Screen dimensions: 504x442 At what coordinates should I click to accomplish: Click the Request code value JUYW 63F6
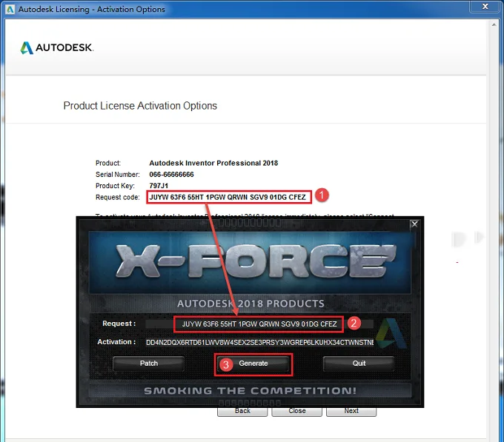228,198
